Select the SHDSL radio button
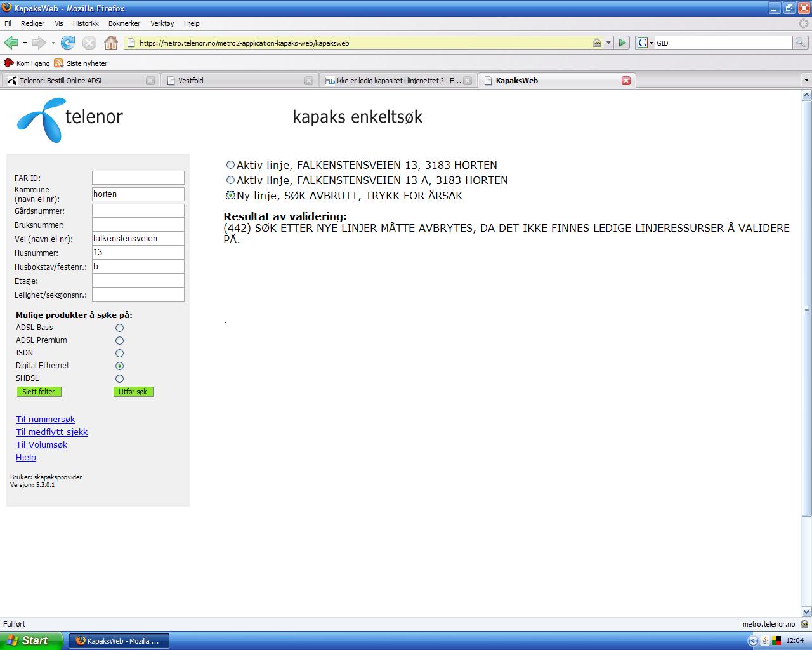 119,379
